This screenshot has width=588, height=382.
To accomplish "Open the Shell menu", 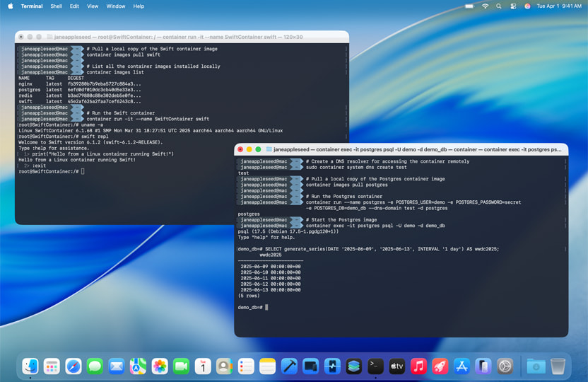I will (56, 6).
